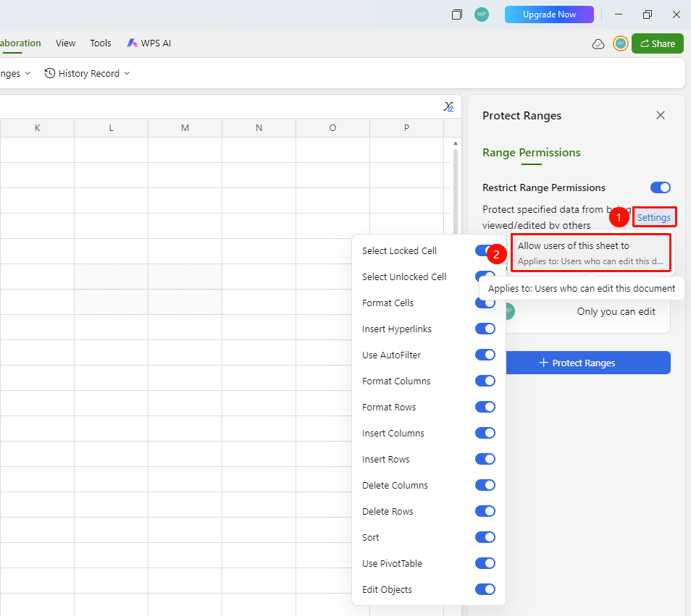The height and width of the screenshot is (616, 691).
Task: Click the 'Format Cells' label
Action: coord(388,303)
